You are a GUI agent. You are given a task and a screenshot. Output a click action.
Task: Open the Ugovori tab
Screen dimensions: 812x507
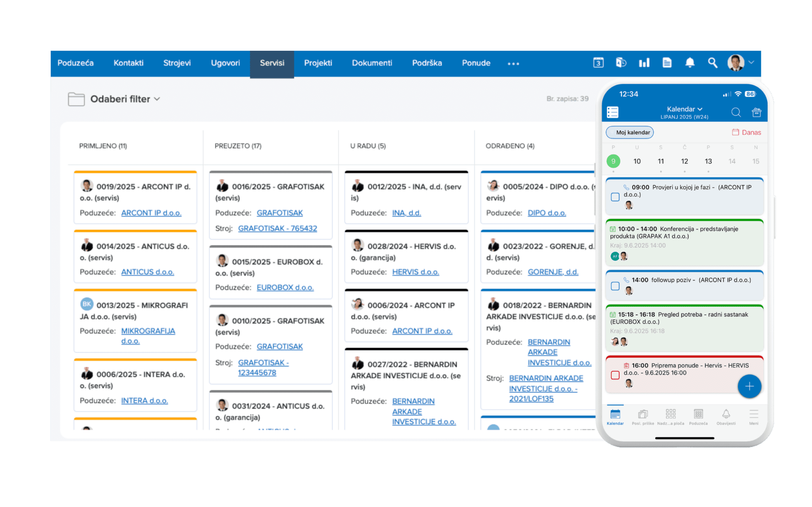pyautogui.click(x=225, y=63)
